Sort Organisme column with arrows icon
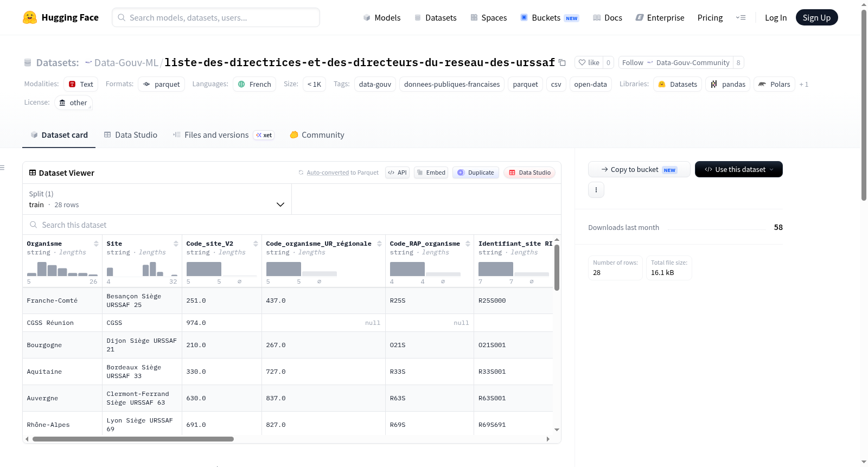This screenshot has height=467, width=868. coord(96,244)
